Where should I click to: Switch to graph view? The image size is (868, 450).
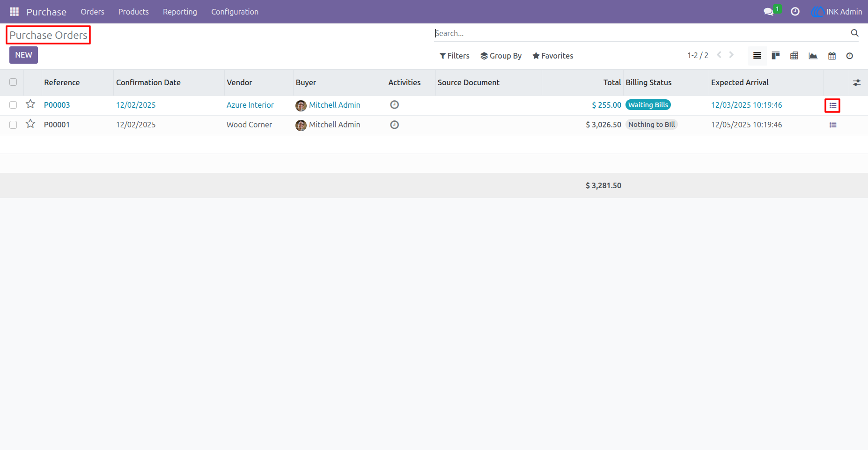(x=813, y=56)
